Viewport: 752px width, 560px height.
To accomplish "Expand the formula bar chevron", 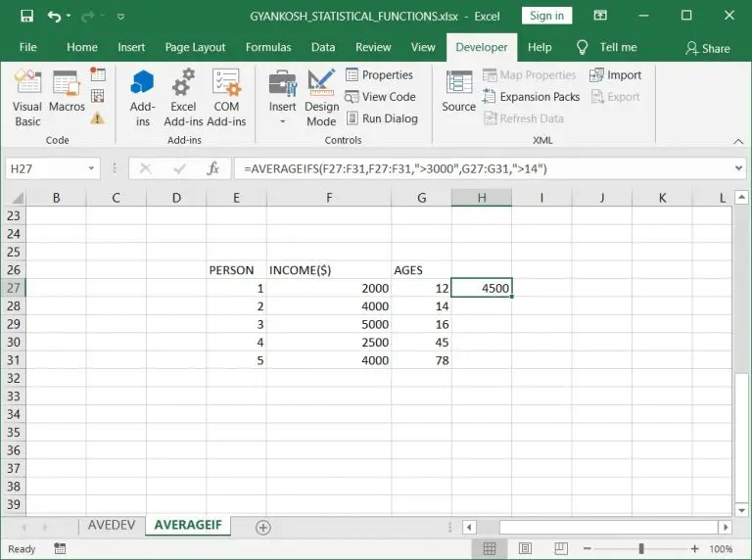I will coord(738,168).
